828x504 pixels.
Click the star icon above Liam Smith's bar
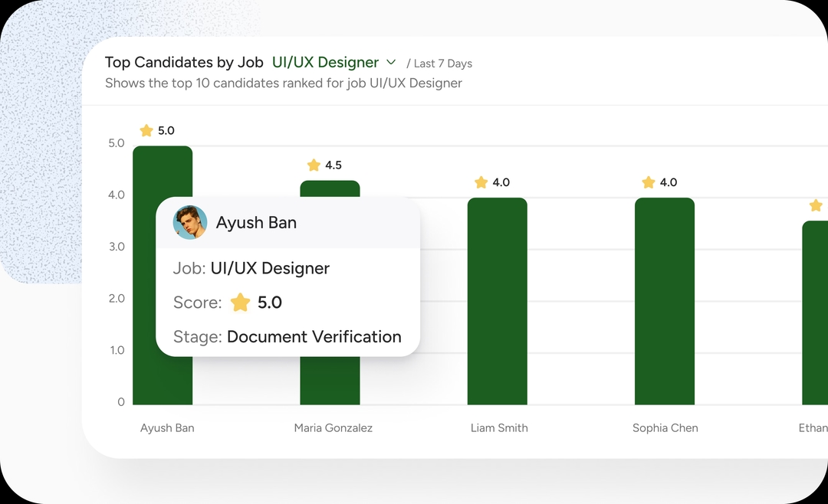[x=481, y=182]
